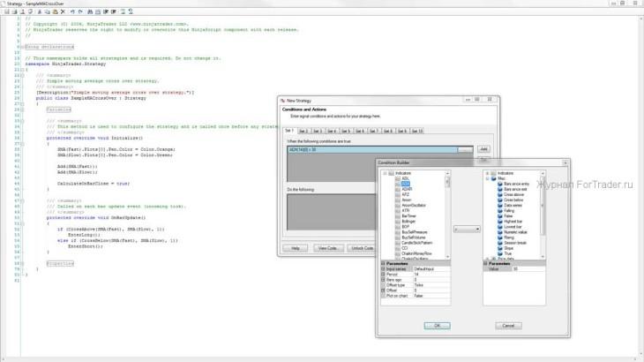644x362 pixels.
Task: Click the Cross above blue icon
Action: (x=500, y=195)
